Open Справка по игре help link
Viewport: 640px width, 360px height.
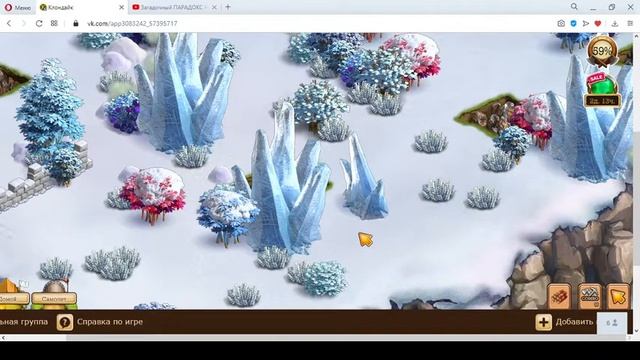click(110, 322)
